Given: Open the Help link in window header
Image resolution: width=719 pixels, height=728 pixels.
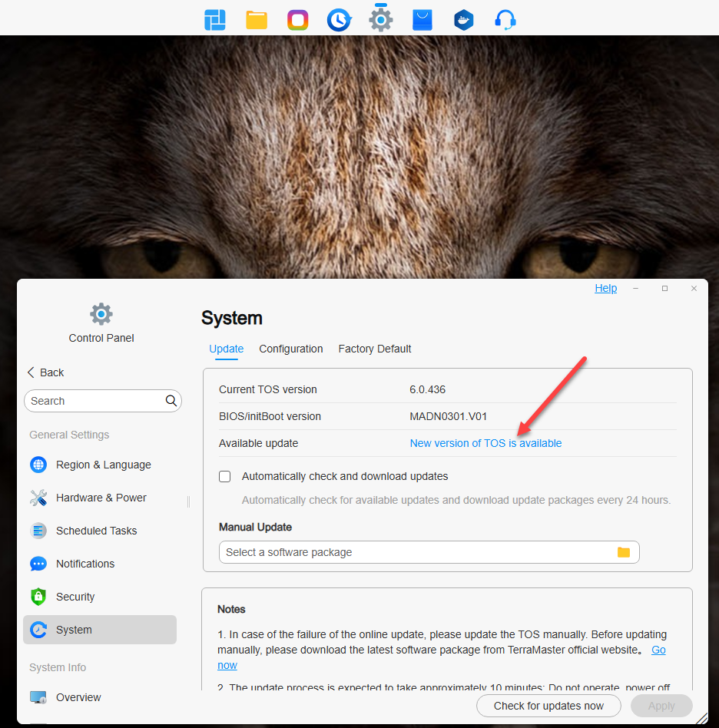Looking at the screenshot, I should click(605, 288).
